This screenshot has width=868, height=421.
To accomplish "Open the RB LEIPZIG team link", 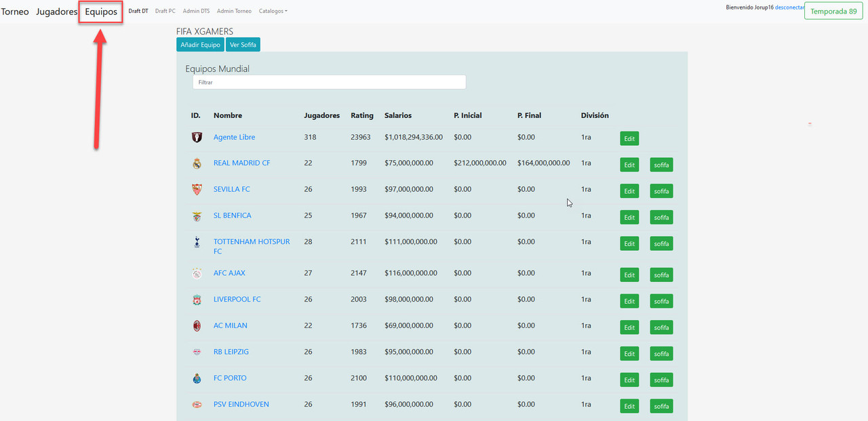I will tap(231, 352).
